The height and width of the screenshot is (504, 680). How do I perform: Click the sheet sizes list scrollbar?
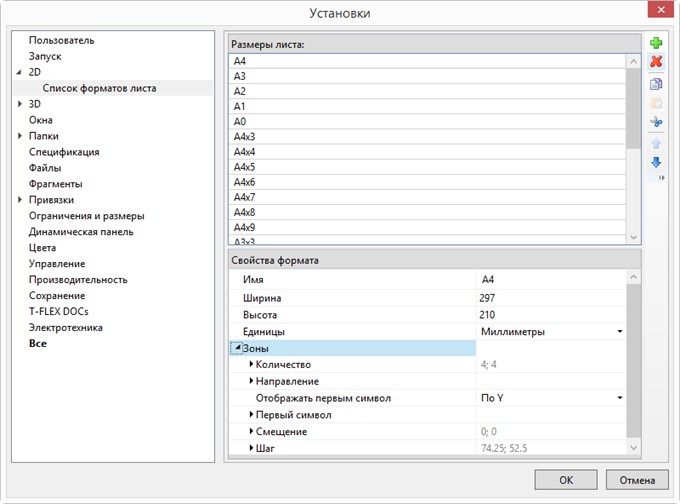[x=633, y=148]
